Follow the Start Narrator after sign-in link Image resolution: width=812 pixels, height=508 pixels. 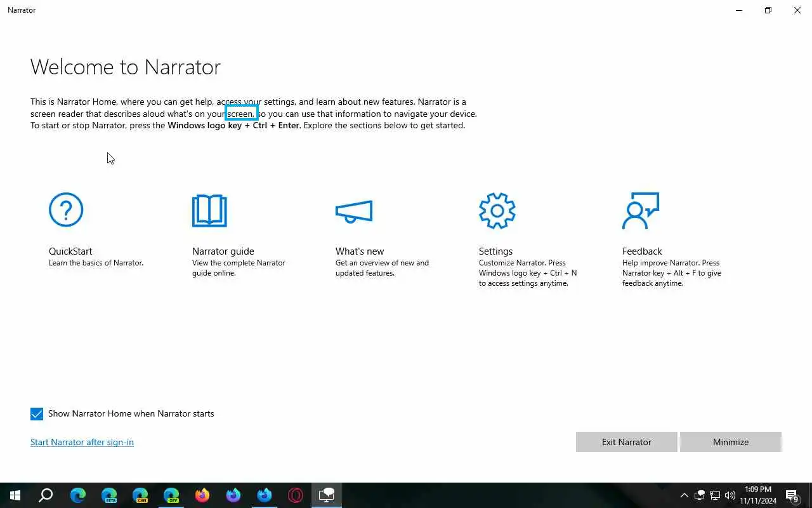point(82,442)
